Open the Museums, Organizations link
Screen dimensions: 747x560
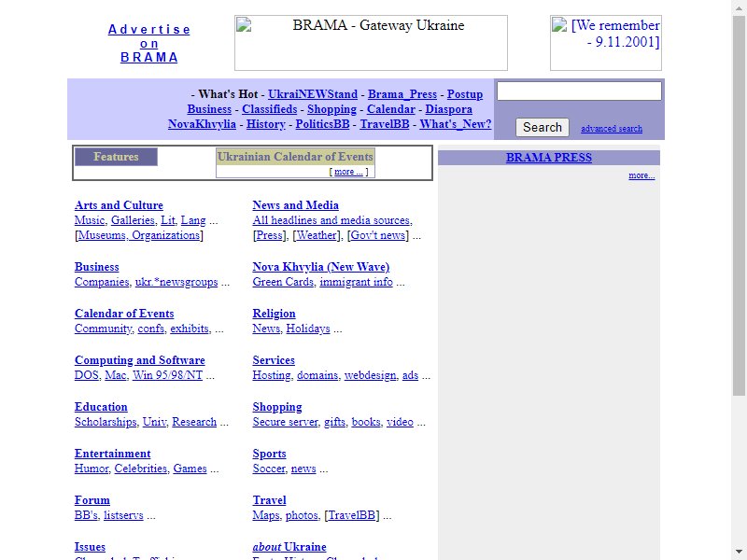(139, 235)
